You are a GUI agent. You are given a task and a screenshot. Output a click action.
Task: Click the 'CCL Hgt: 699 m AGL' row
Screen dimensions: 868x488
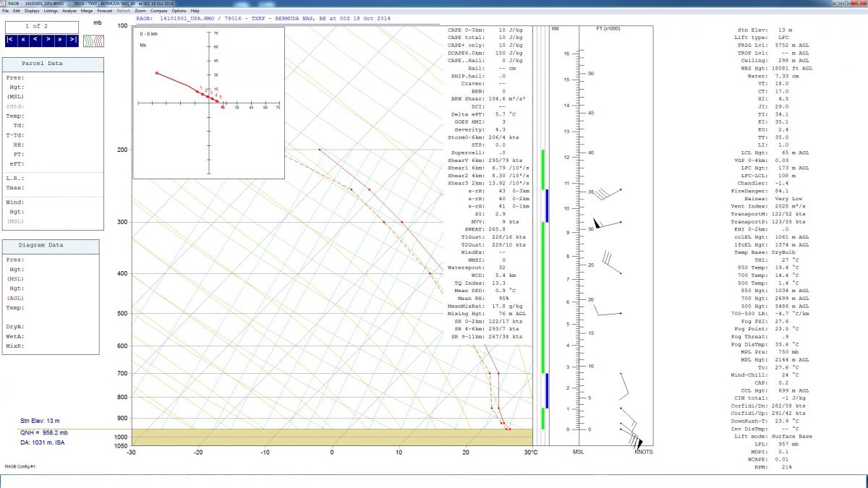click(x=776, y=390)
